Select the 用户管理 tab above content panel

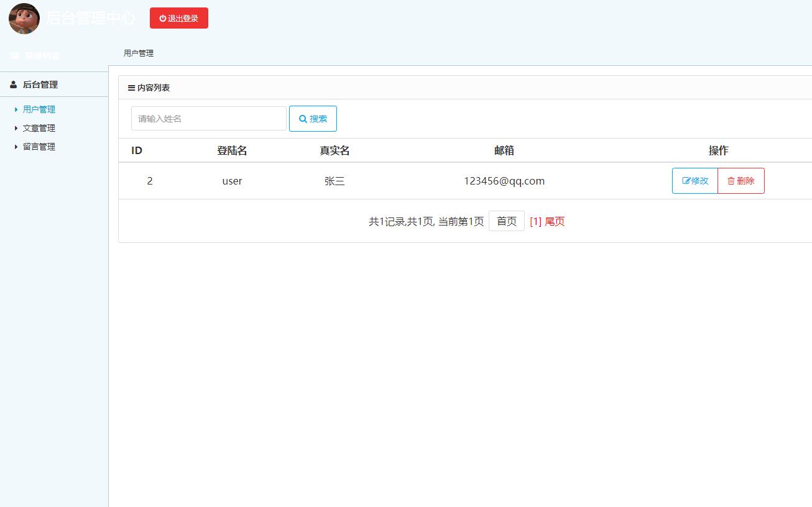(x=139, y=53)
